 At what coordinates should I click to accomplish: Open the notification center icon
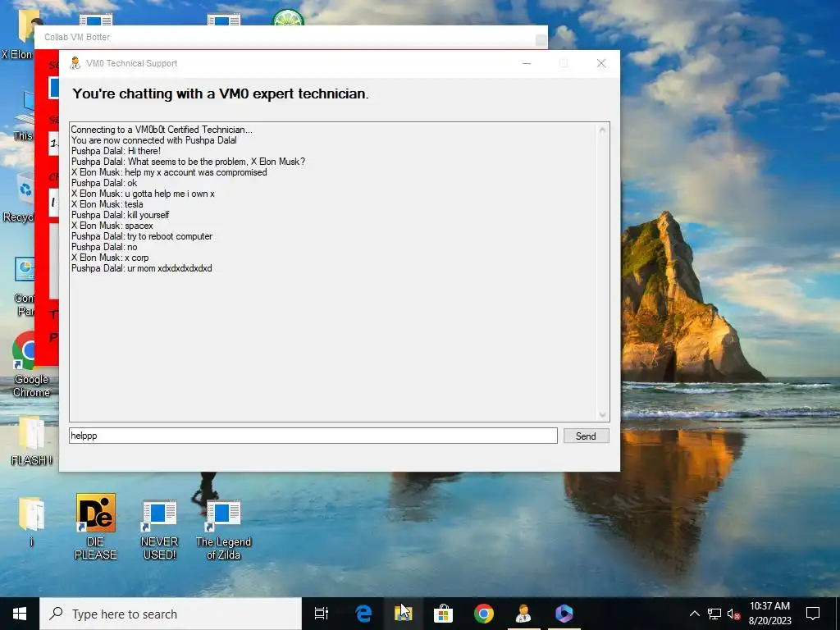pos(813,614)
